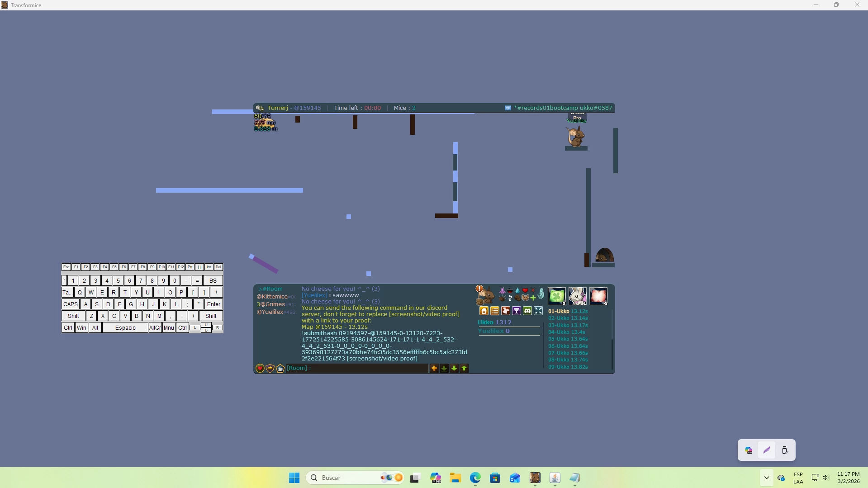Image resolution: width=868 pixels, height=488 pixels.
Task: Open the purple trophy icon button
Action: tap(517, 311)
